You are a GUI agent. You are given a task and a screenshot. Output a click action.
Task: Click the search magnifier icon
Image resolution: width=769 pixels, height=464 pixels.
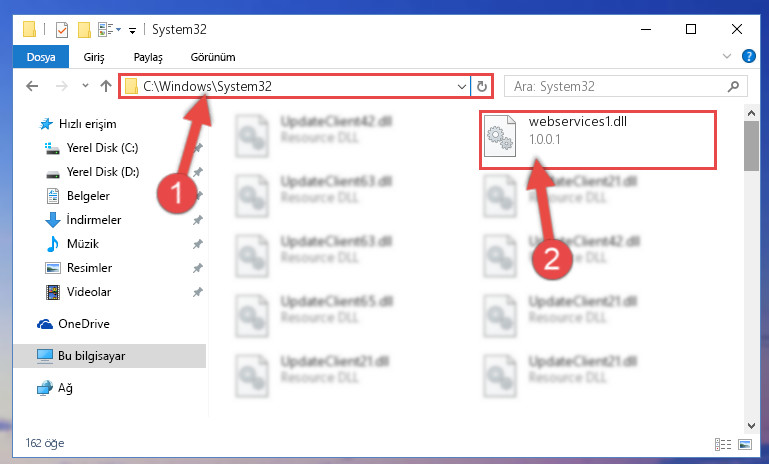[733, 87]
